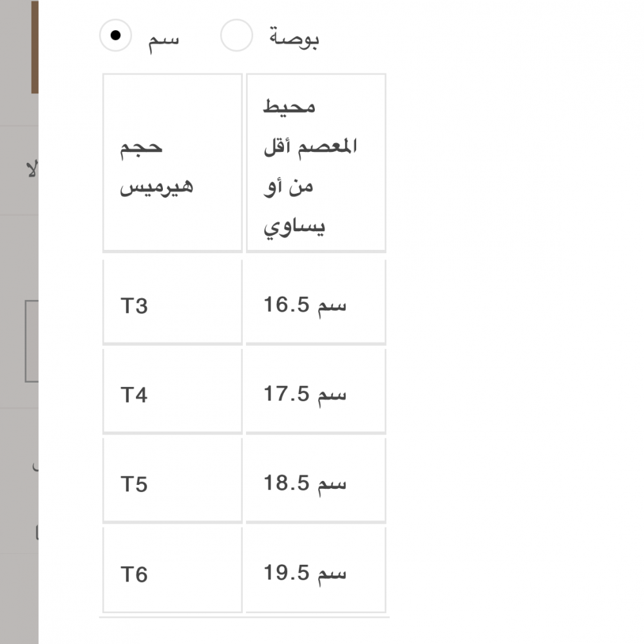The height and width of the screenshot is (644, 644).
Task: Select the T4 size cell
Action: tap(172, 392)
